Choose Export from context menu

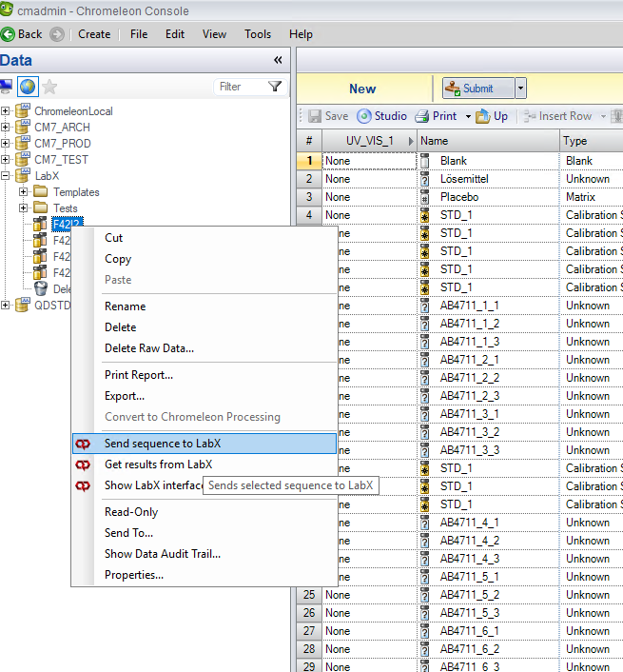pos(204,396)
